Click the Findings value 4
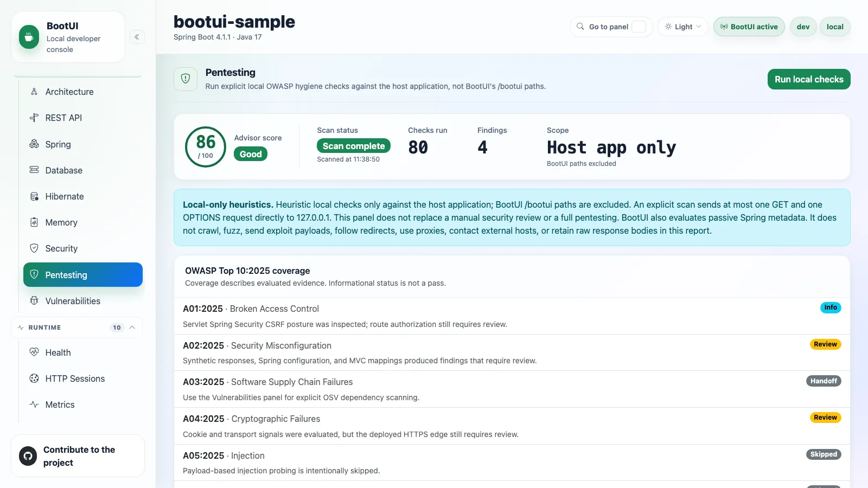 [x=482, y=147]
